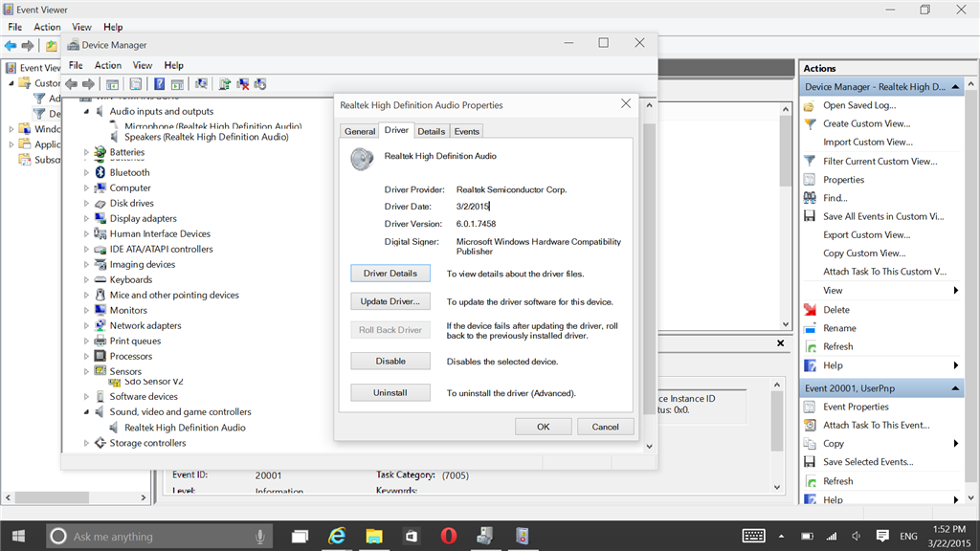Expand the Display adapters node
Viewport: 980px width, 551px height.
click(86, 219)
